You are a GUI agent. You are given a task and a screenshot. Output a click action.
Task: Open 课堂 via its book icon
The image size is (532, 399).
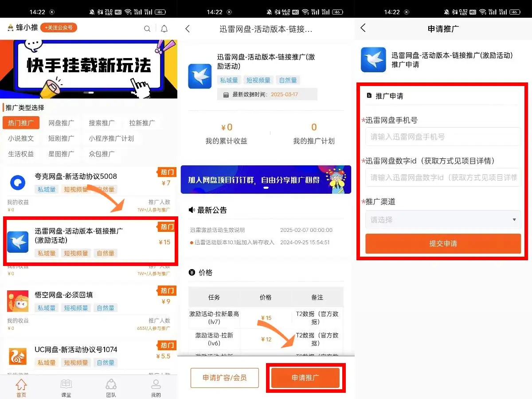pyautogui.click(x=66, y=386)
